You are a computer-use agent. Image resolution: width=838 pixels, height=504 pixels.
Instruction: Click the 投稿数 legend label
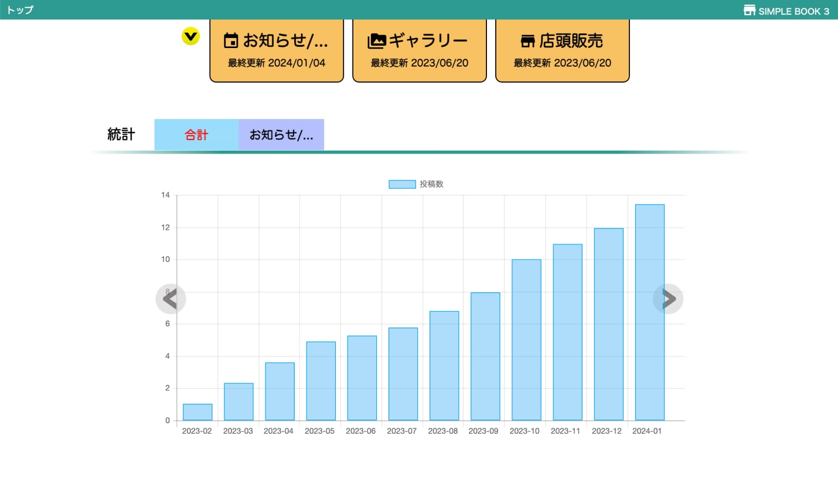pyautogui.click(x=431, y=184)
